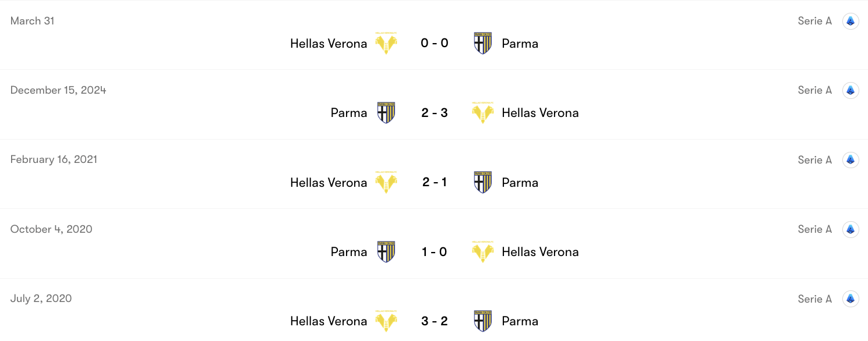The image size is (868, 341).
Task: Select the Hellas Verona name in the 2-1 game
Action: coord(329,182)
